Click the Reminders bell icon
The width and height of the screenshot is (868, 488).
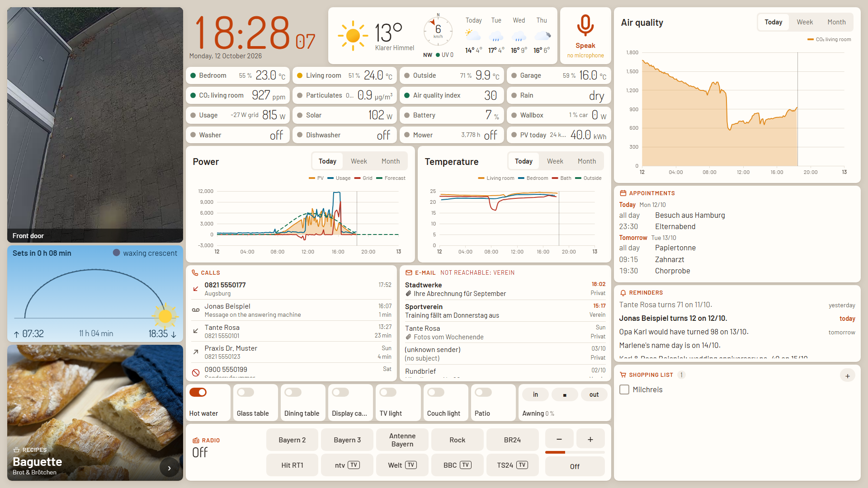[623, 293]
